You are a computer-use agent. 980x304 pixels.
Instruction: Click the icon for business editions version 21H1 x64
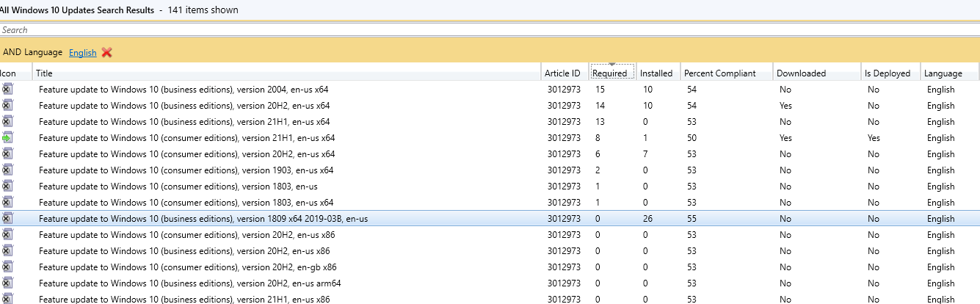(x=7, y=122)
